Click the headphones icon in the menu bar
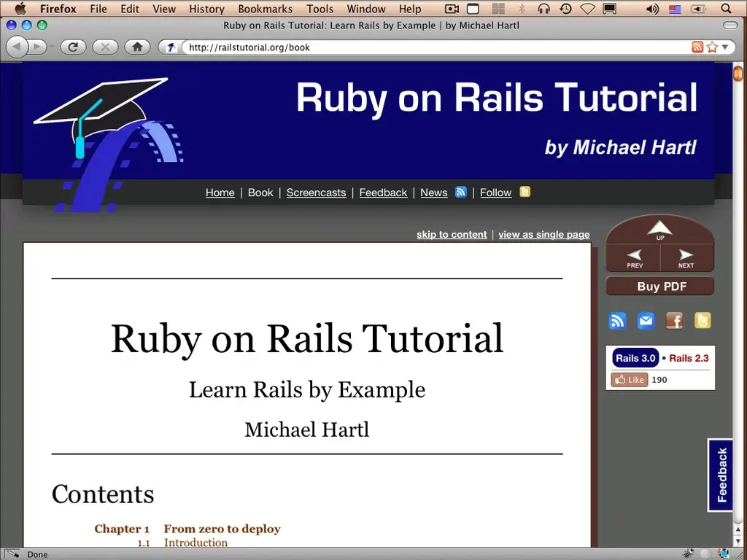The height and width of the screenshot is (560, 747). [x=543, y=9]
